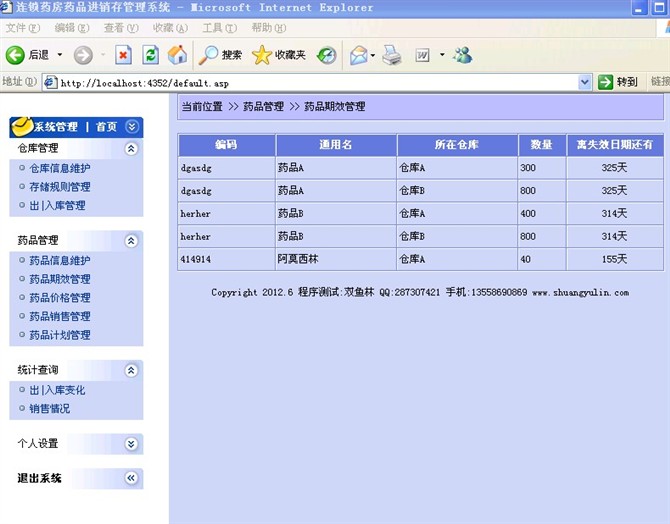Collapse the 药品管理 section
The height and width of the screenshot is (524, 670).
(131, 241)
